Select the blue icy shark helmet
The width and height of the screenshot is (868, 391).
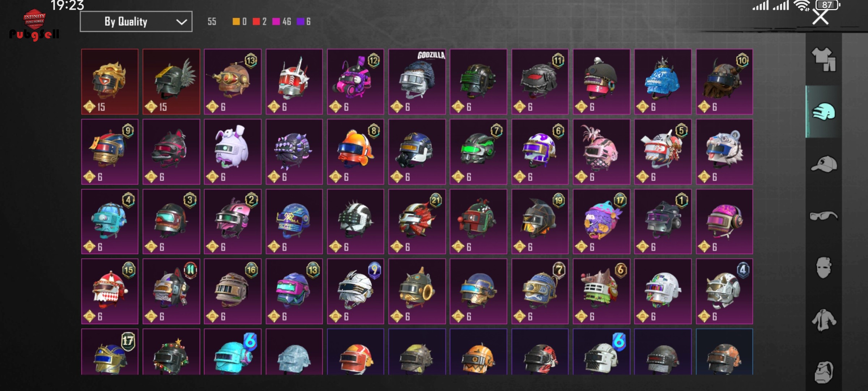tap(663, 82)
